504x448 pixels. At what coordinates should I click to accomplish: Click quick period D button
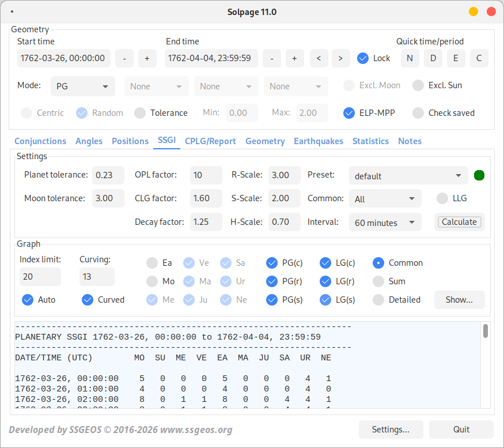point(433,58)
